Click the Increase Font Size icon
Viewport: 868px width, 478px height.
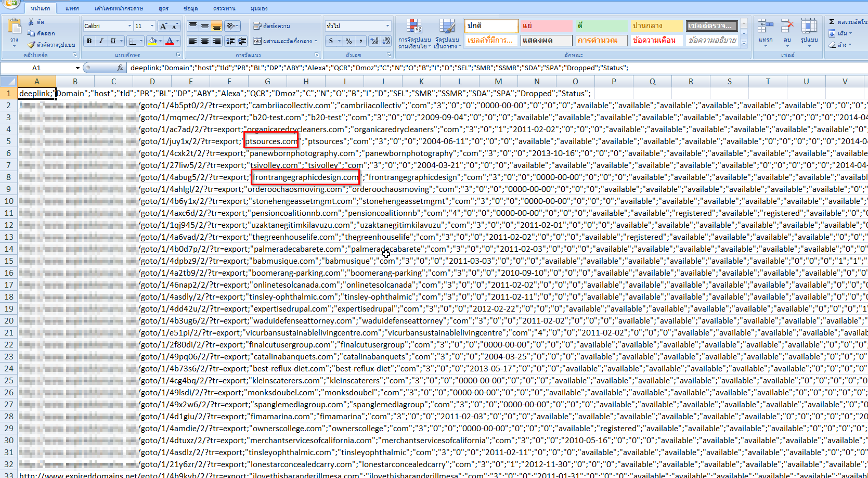click(x=163, y=26)
